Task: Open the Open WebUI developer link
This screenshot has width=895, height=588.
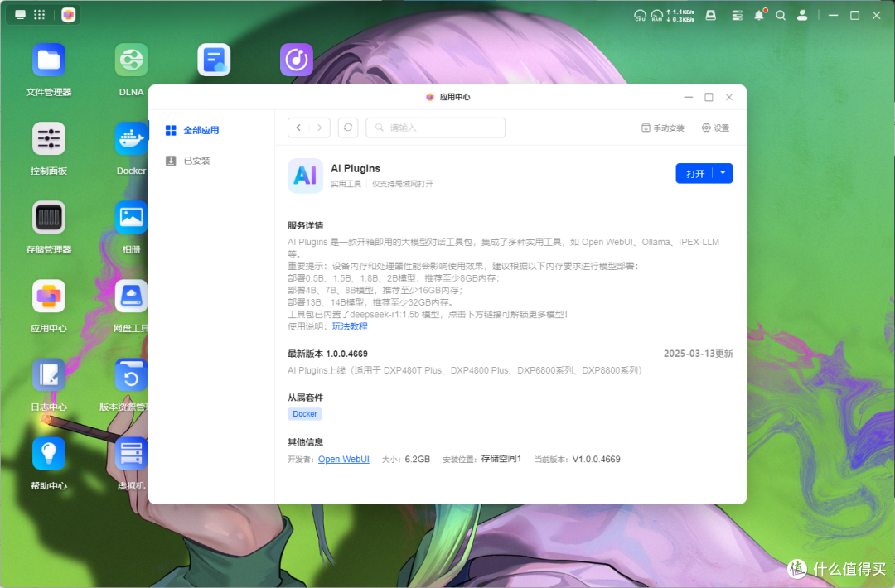Action: pos(344,459)
